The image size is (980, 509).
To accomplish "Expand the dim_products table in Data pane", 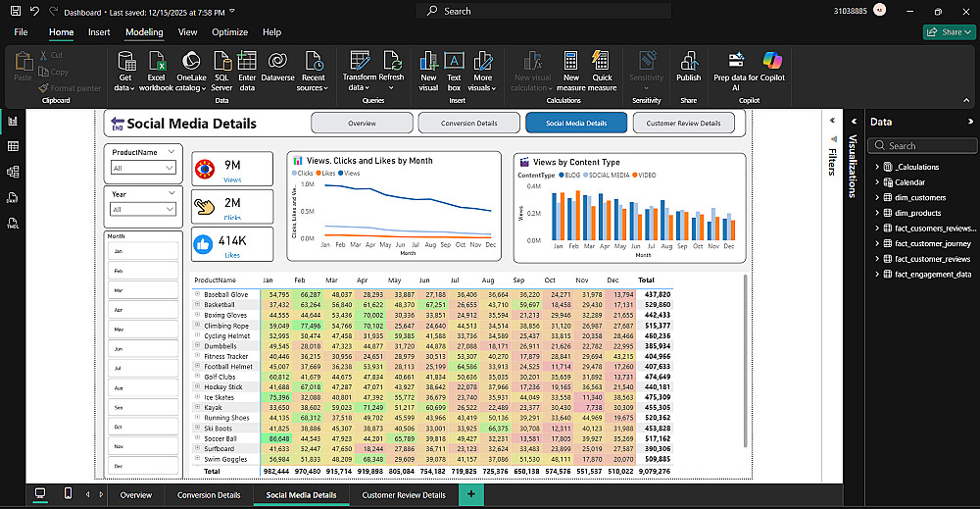I will (878, 213).
